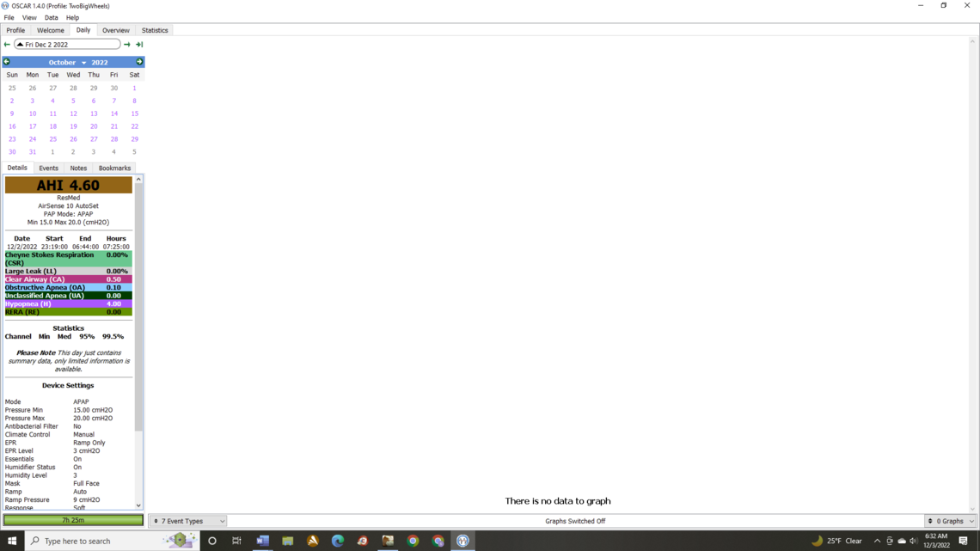This screenshot has width=980, height=551.
Task: Expand the October month dropdown in calendar
Action: coord(67,63)
